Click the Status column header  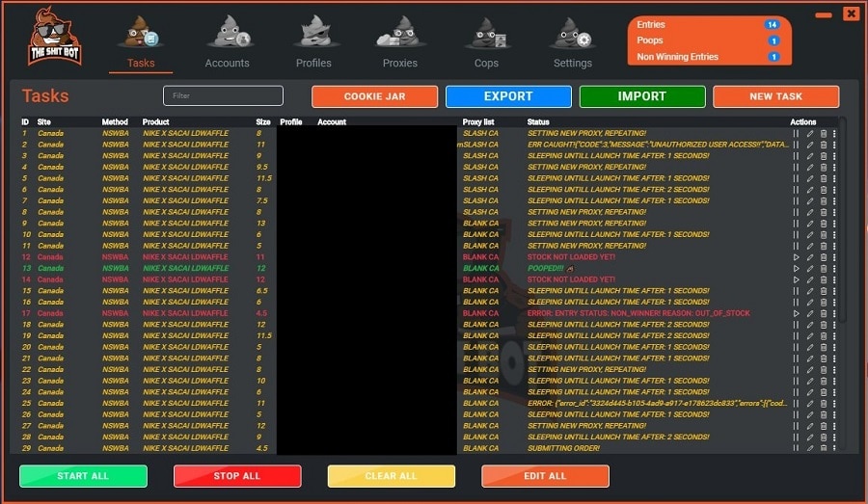click(538, 121)
